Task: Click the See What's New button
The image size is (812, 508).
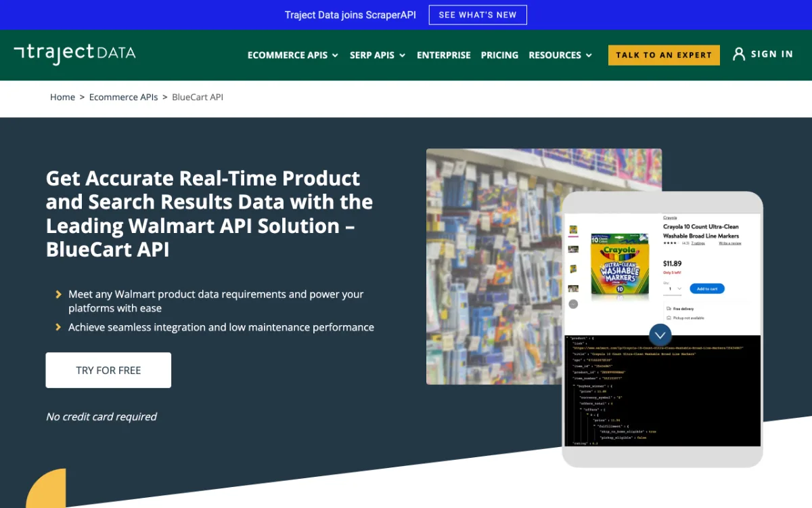Action: coord(478,15)
